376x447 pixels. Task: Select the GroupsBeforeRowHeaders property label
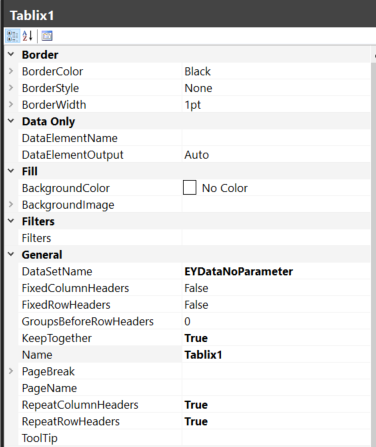click(88, 321)
